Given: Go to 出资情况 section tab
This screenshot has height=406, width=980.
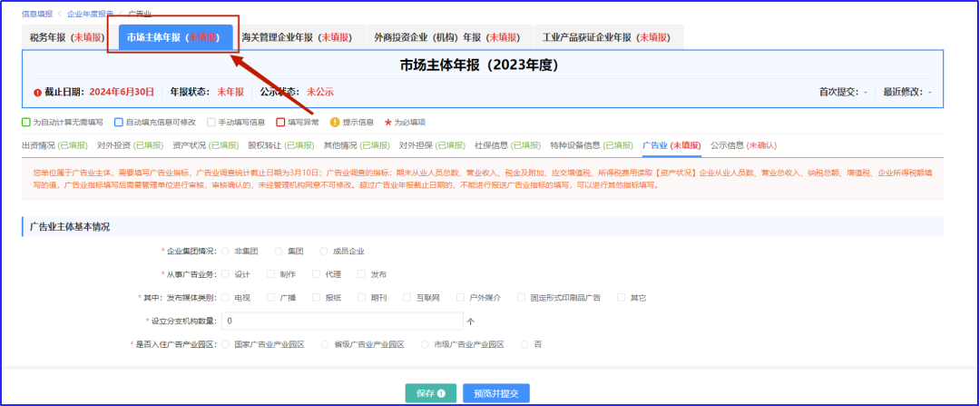Looking at the screenshot, I should 55,145.
